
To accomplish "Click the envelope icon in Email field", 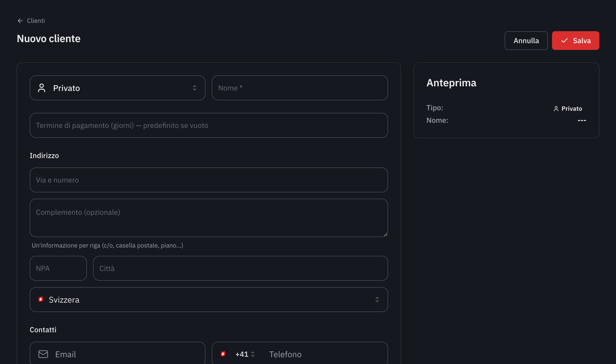I will coord(43,354).
